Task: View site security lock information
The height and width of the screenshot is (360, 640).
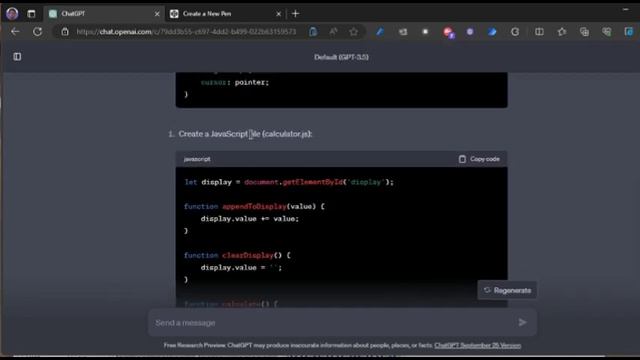Action: pyautogui.click(x=65, y=31)
